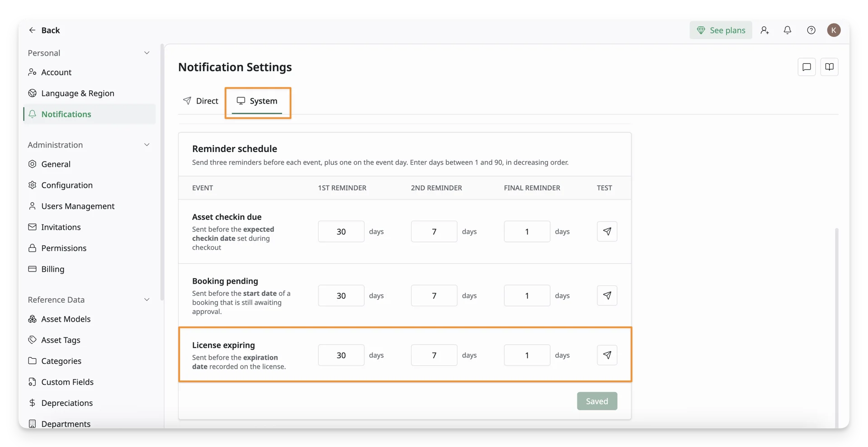Click the Asset Tags tag icon
This screenshot has height=447, width=868.
click(x=32, y=340)
